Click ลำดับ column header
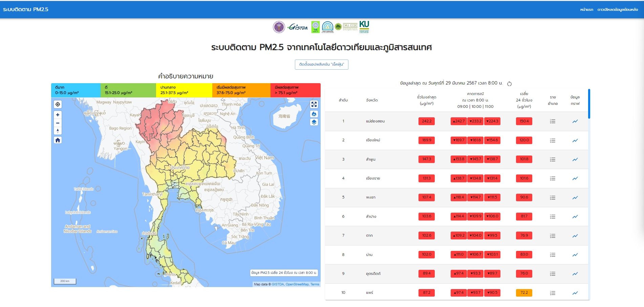The image size is (644, 307). [343, 100]
